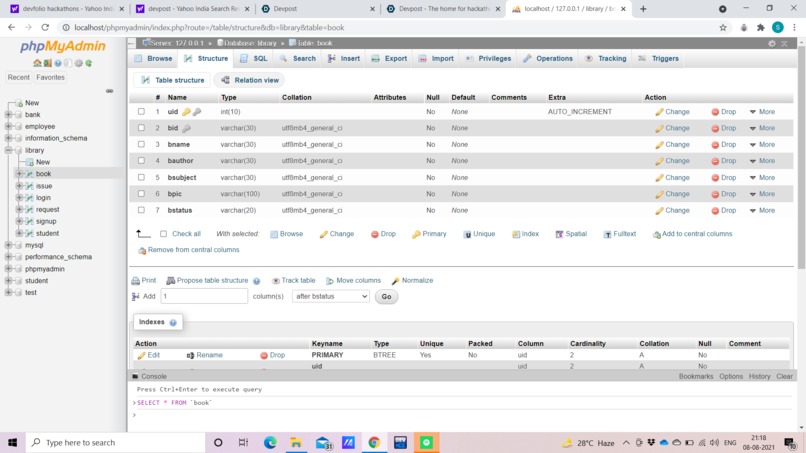Image resolution: width=806 pixels, height=453 pixels.
Task: Click Remove from central columns link
Action: point(193,250)
